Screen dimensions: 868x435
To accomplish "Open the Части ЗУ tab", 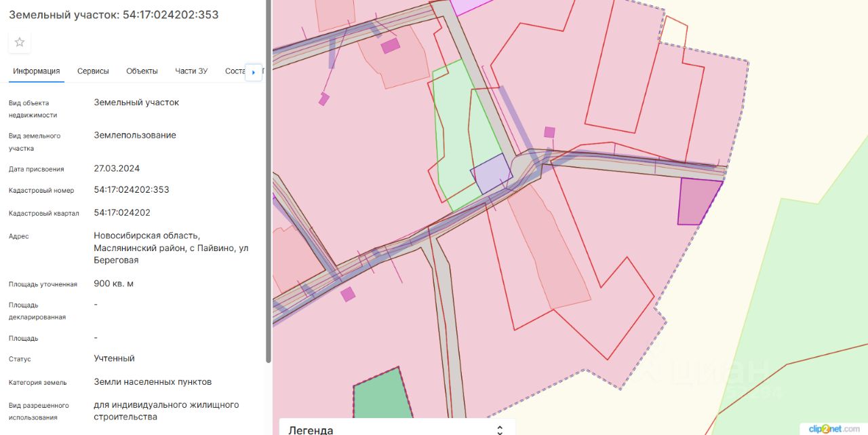I will coord(191,71).
